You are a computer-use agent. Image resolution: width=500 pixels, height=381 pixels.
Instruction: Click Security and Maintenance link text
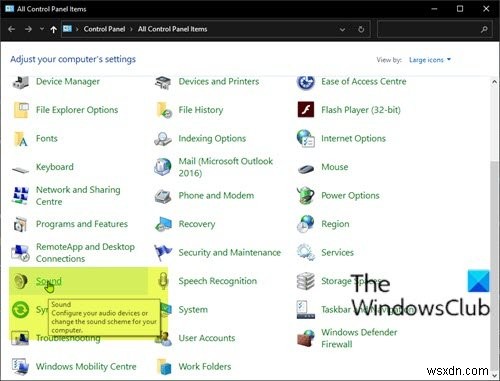230,253
